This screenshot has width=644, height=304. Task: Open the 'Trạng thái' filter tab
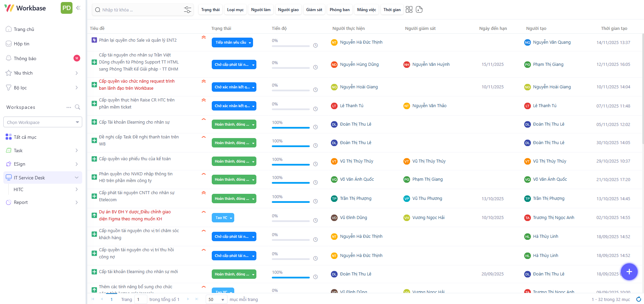(x=210, y=10)
